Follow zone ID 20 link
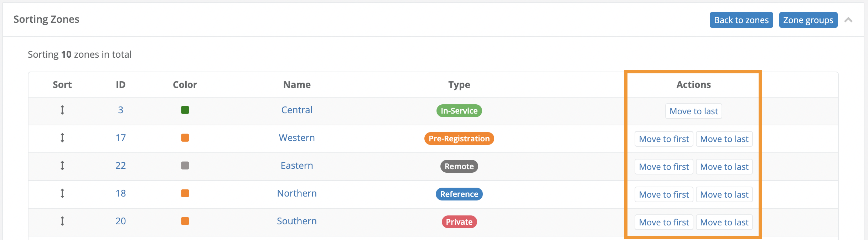 [120, 221]
